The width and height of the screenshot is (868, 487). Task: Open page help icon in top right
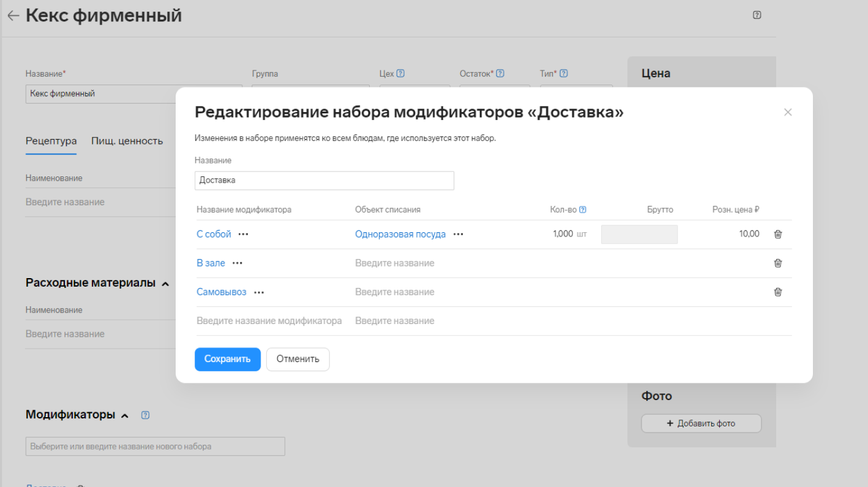click(x=757, y=15)
